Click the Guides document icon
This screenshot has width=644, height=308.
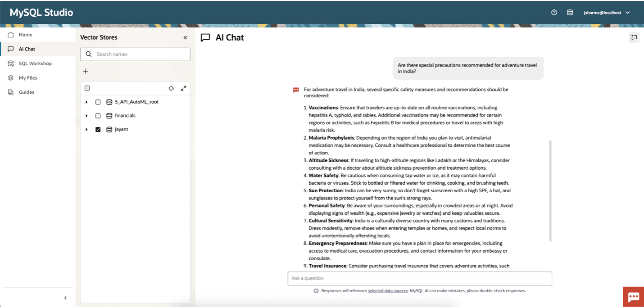tap(11, 92)
